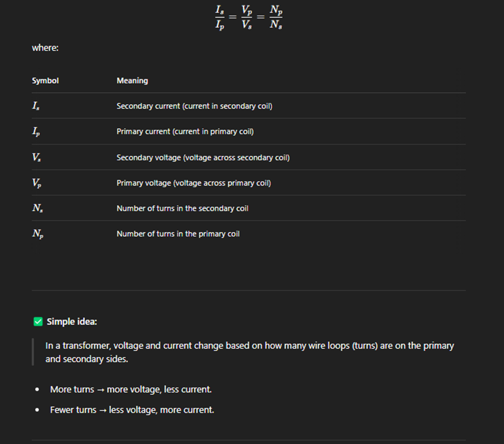This screenshot has width=504, height=444.
Task: Click the Vp symbol in the table
Action: click(37, 183)
